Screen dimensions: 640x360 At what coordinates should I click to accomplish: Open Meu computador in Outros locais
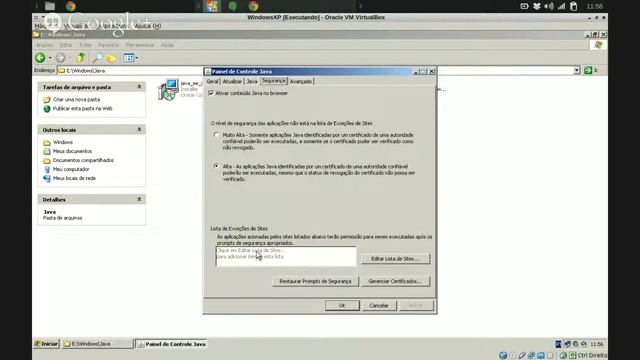point(71,169)
